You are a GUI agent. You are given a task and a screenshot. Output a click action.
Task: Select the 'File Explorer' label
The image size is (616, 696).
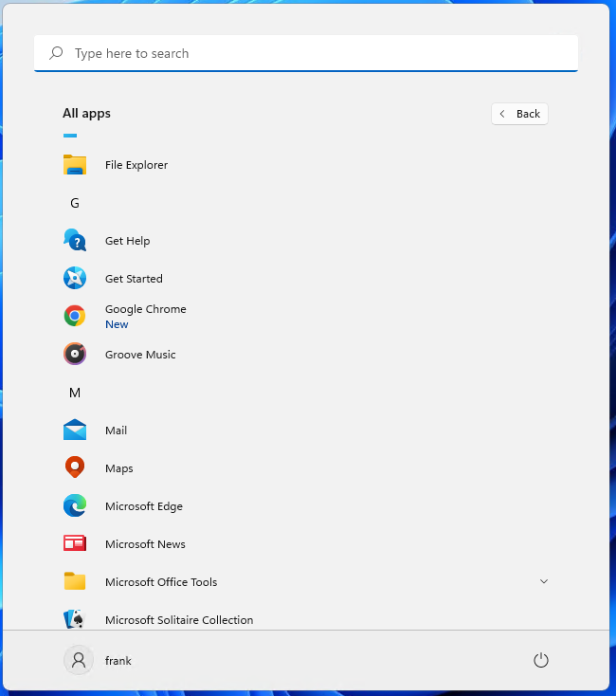click(x=136, y=165)
